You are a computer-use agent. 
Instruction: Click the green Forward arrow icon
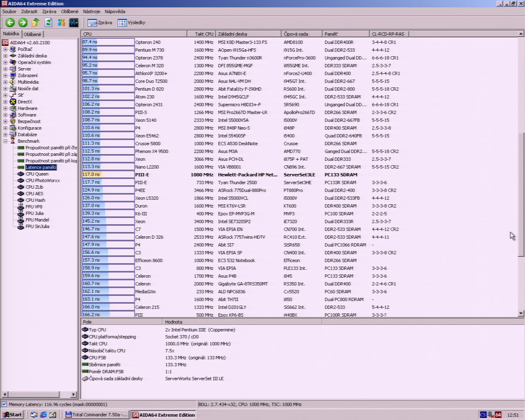click(x=23, y=23)
